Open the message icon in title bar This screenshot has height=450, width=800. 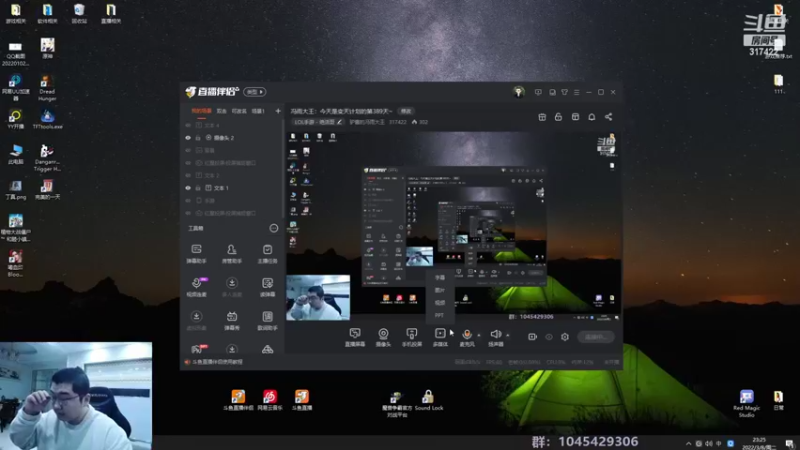point(538,92)
